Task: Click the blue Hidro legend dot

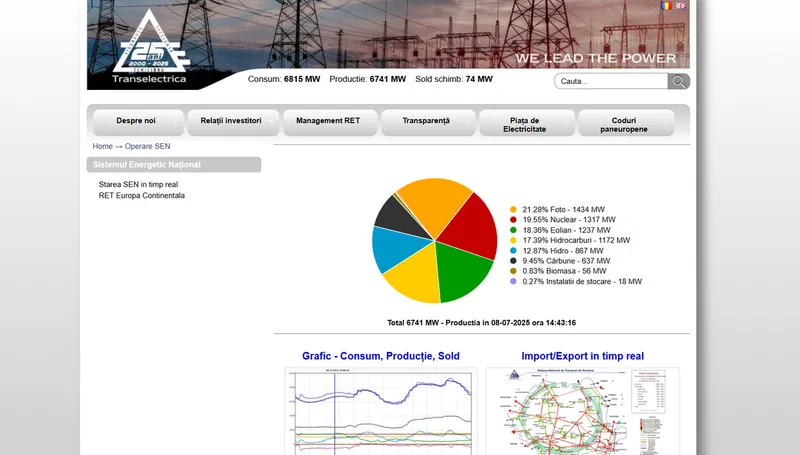Action: click(x=513, y=250)
